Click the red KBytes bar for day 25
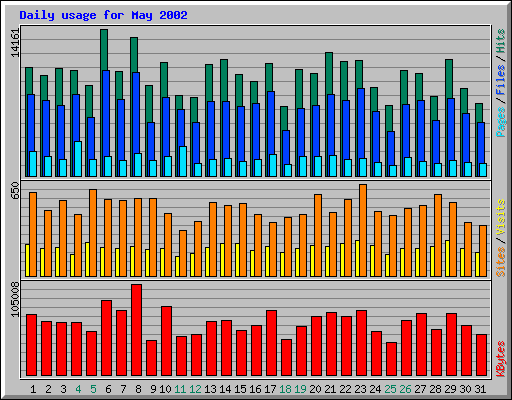The image size is (512, 400). coord(391,359)
